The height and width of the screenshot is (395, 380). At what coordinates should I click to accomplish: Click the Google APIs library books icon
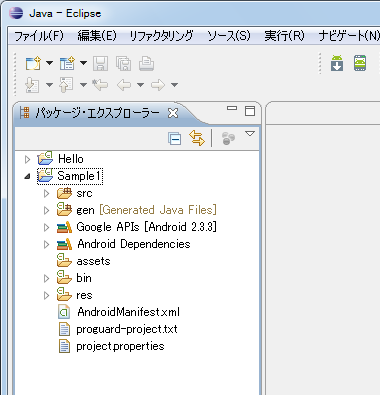64,227
